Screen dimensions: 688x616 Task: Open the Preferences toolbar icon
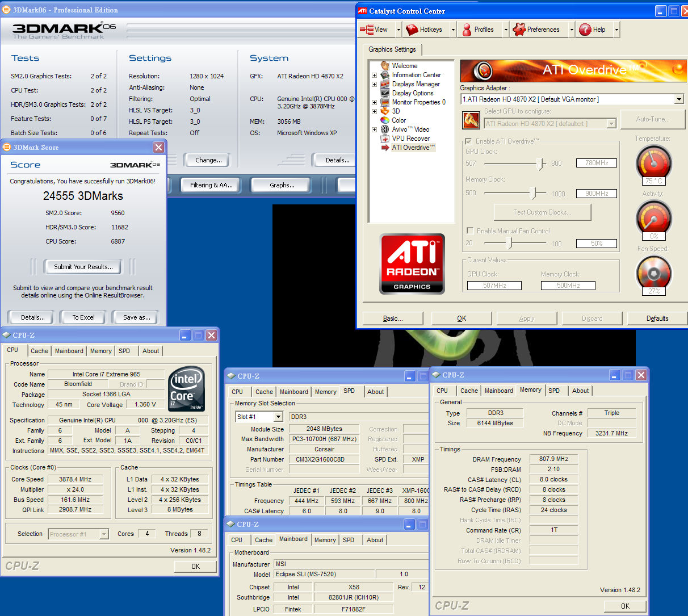click(519, 30)
